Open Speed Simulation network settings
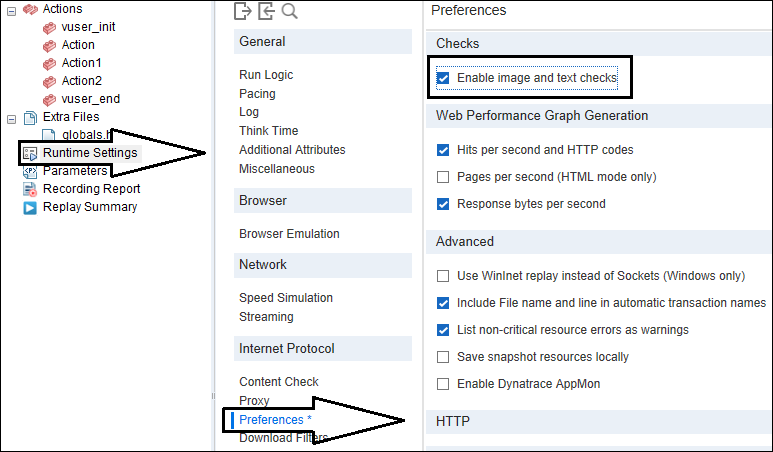The width and height of the screenshot is (773, 452). 286,298
